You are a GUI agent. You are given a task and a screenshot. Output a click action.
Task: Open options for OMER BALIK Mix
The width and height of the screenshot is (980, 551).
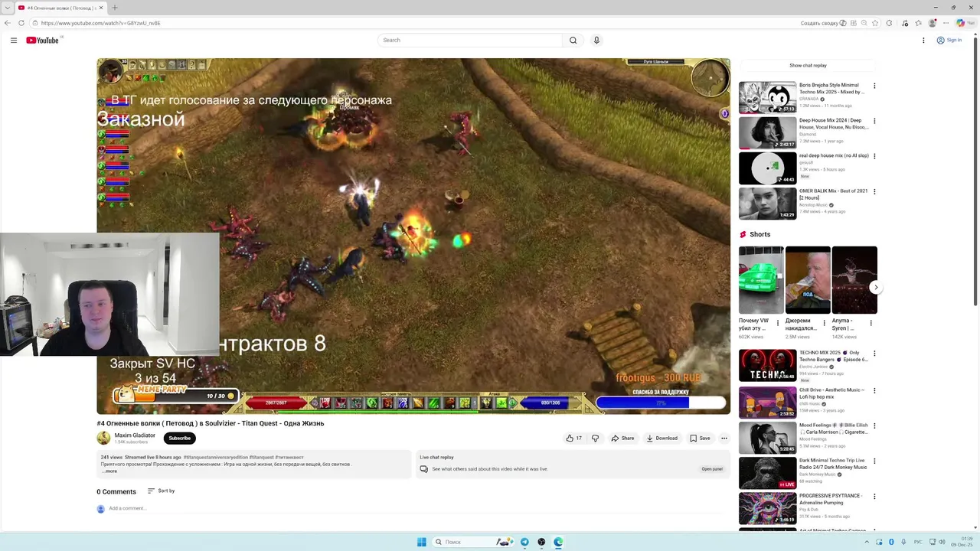pos(874,191)
